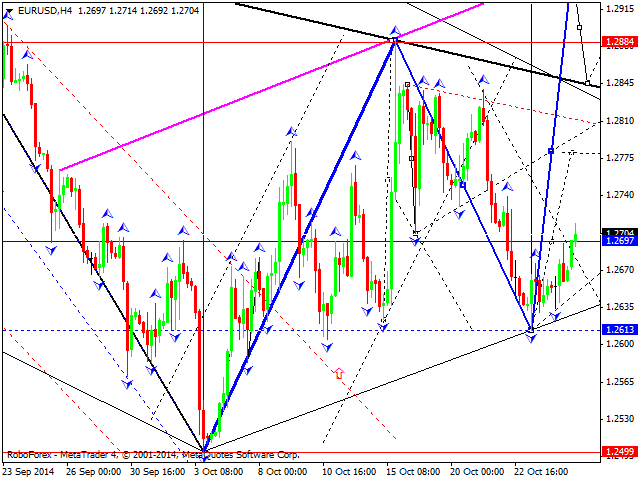
Task: Click the blue 1.2697 price label
Action: pos(620,241)
